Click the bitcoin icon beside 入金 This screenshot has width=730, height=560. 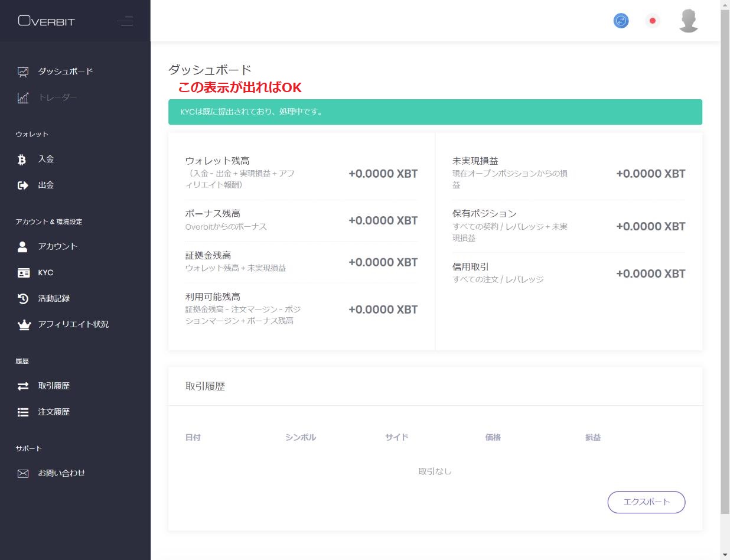[22, 159]
